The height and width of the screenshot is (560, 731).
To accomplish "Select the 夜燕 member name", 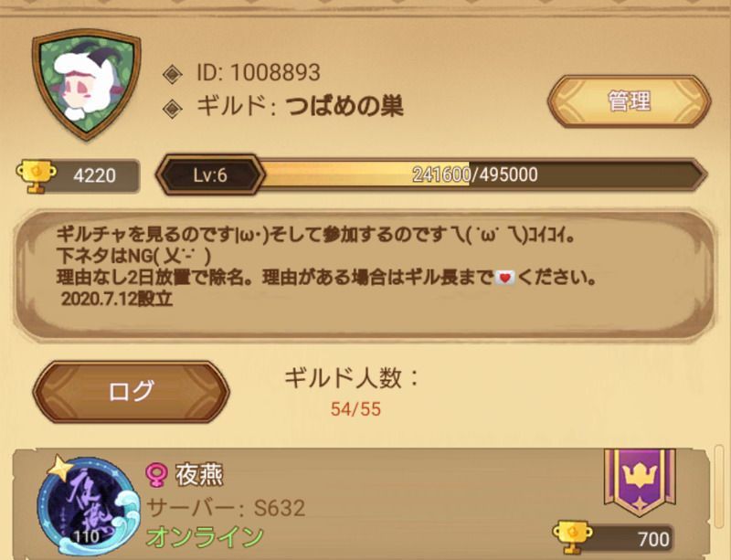I will [x=199, y=475].
